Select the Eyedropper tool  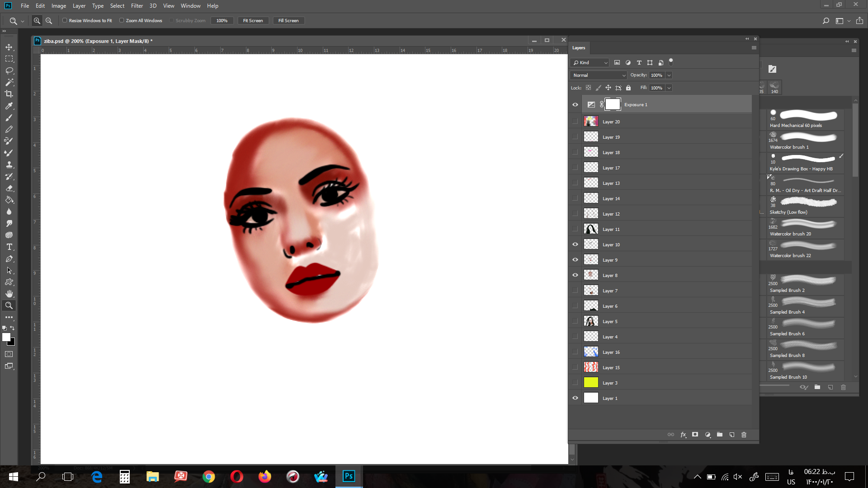click(9, 106)
